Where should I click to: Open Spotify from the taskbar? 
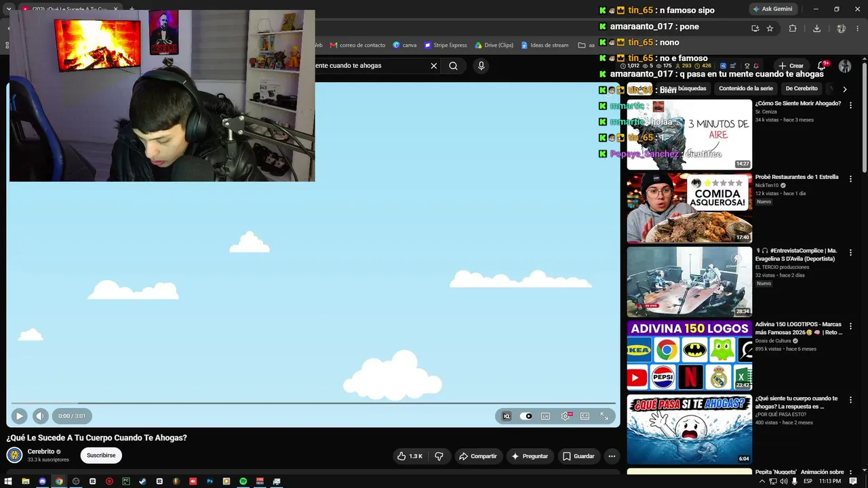coord(243,481)
